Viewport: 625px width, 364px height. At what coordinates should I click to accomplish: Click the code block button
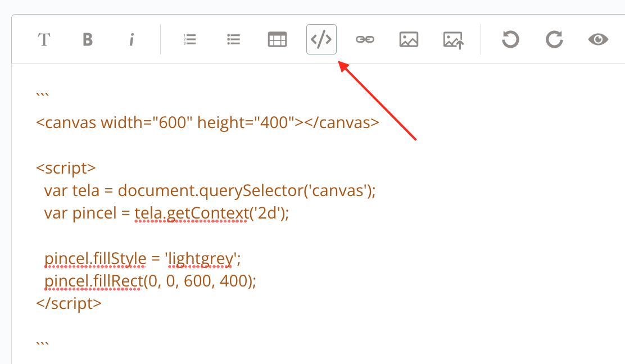click(321, 39)
